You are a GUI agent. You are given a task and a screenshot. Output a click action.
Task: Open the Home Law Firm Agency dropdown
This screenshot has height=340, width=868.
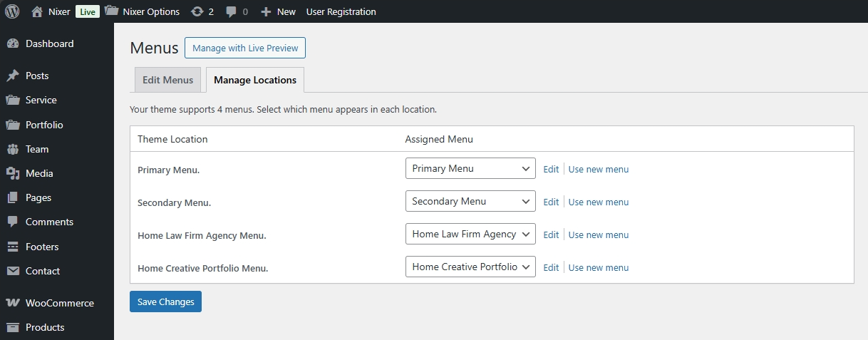point(470,235)
